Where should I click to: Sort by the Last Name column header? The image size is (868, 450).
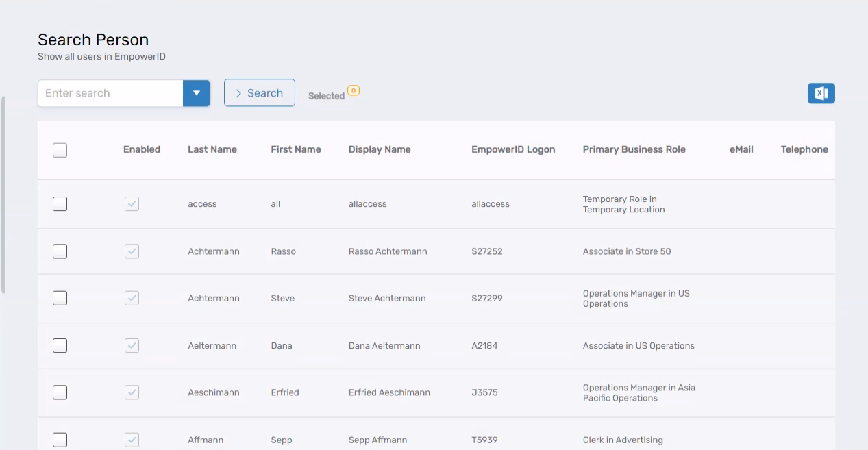click(212, 149)
